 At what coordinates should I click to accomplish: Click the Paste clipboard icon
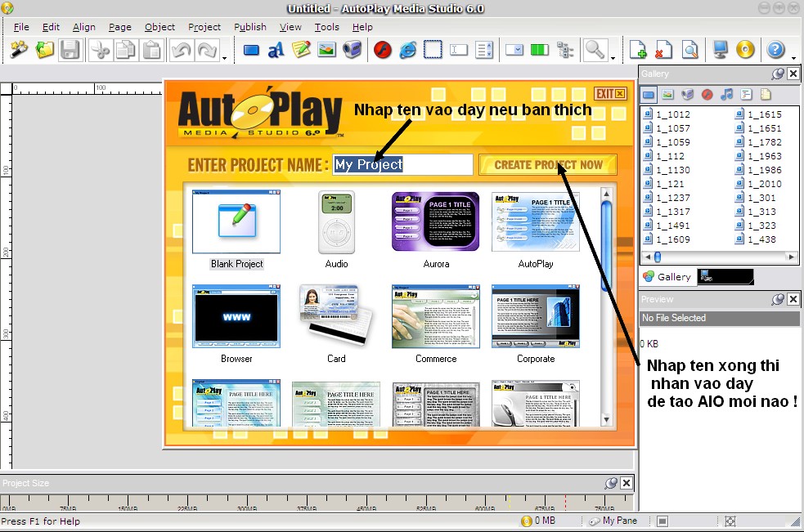151,50
